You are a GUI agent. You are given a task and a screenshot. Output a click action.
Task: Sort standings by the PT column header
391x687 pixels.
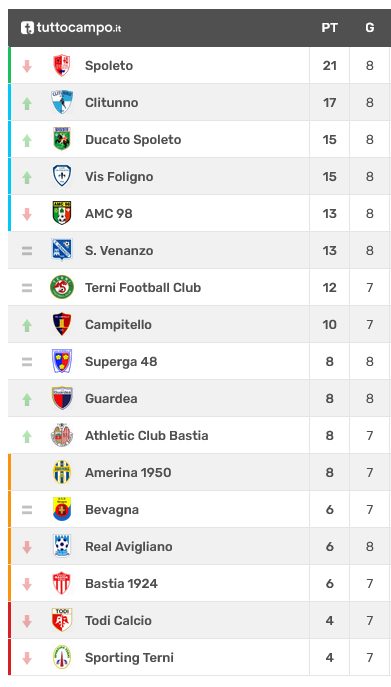click(329, 28)
